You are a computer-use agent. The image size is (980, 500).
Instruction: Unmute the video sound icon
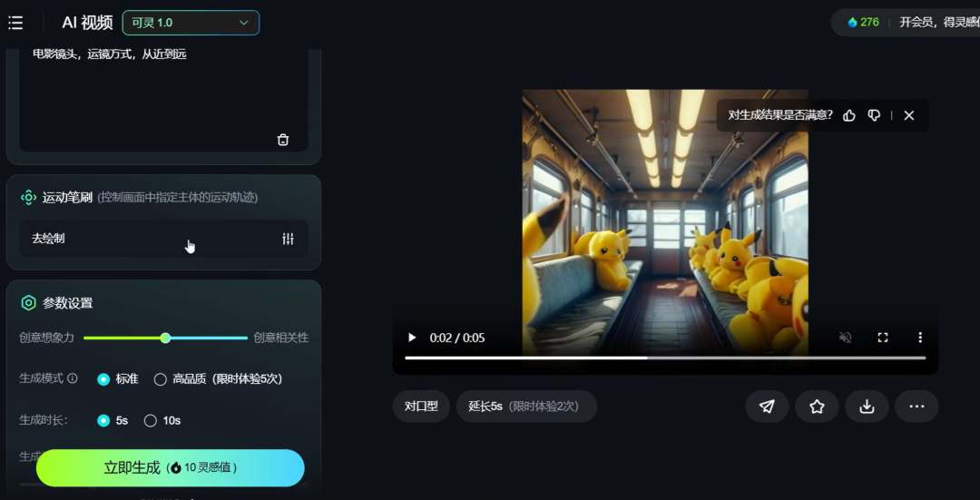(x=845, y=338)
